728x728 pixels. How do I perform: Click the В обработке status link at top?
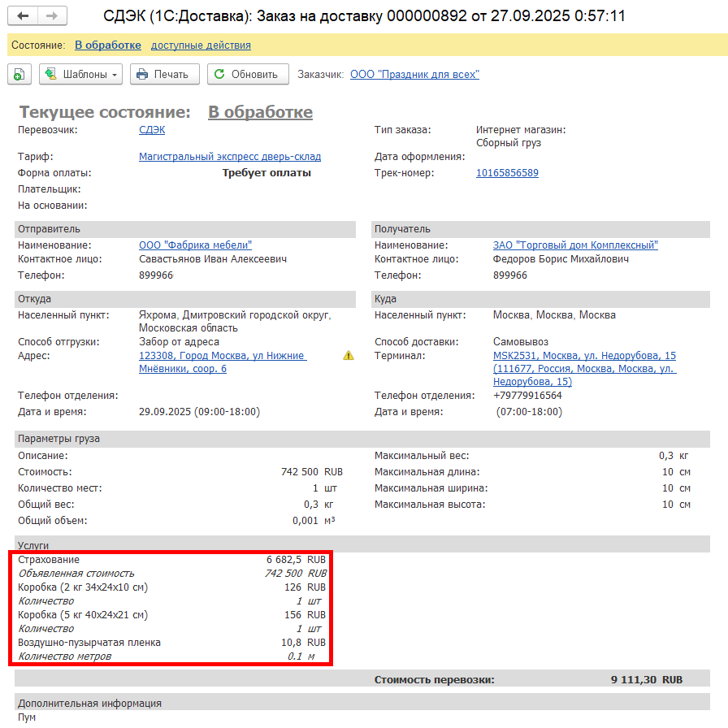point(108,45)
